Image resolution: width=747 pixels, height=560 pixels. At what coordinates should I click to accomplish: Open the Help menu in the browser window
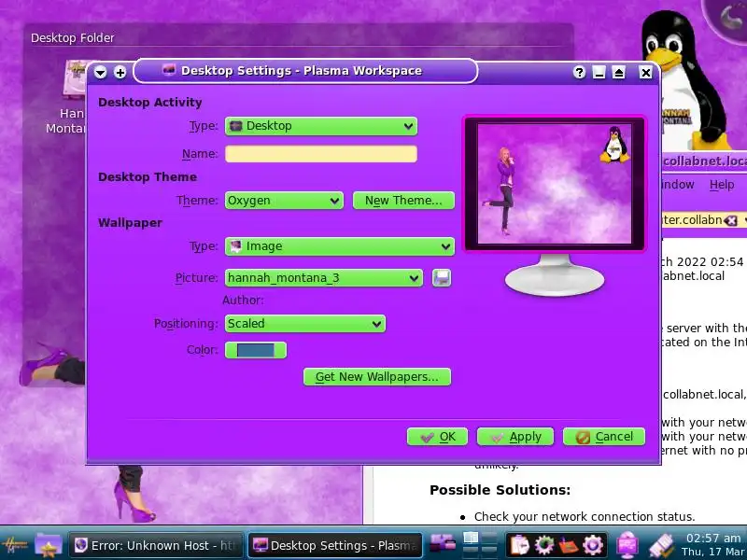click(x=721, y=185)
